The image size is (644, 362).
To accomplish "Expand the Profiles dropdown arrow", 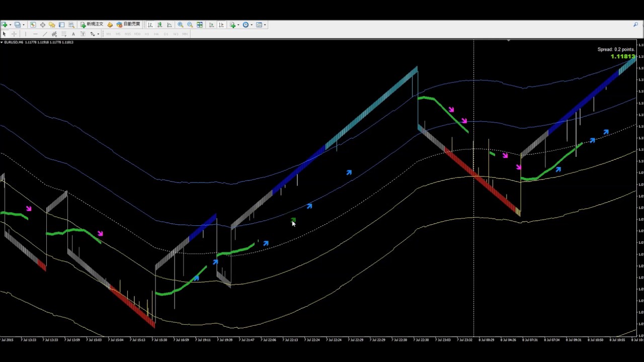I will point(23,25).
